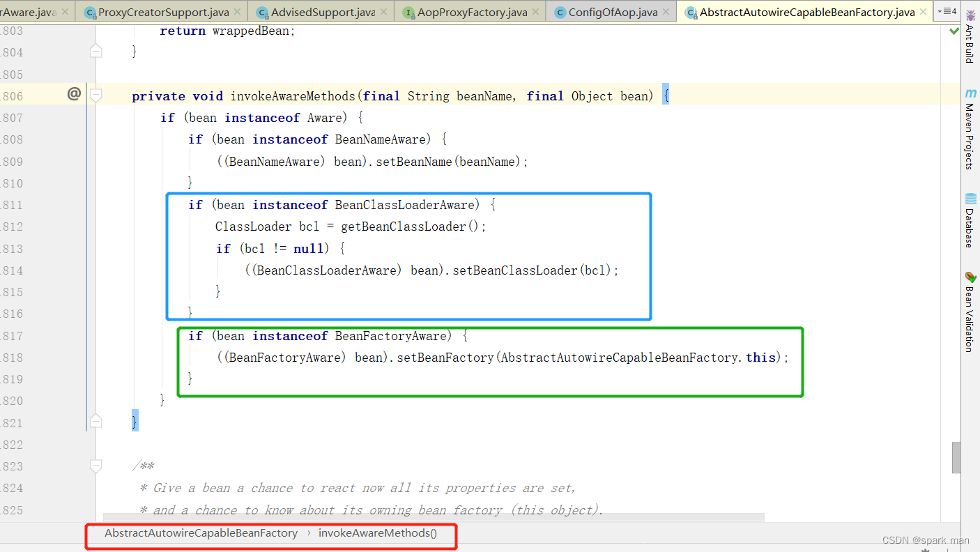The image size is (980, 552).
Task: Click the editor vertical scrollbar thumb
Action: (957, 457)
